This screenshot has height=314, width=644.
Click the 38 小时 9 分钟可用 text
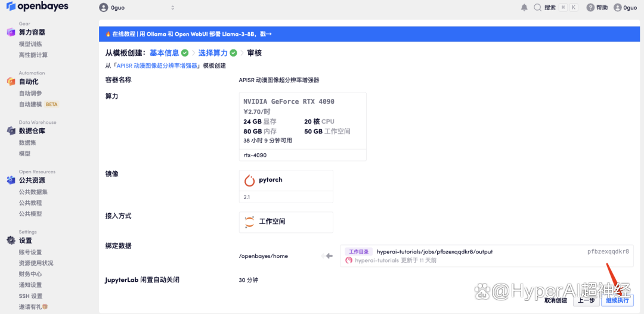[267, 141]
